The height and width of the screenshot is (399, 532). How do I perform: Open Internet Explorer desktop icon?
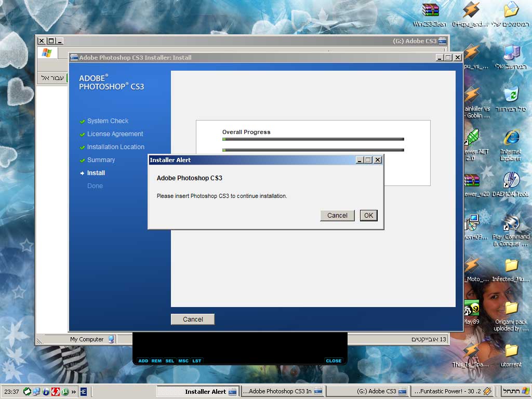point(511,138)
